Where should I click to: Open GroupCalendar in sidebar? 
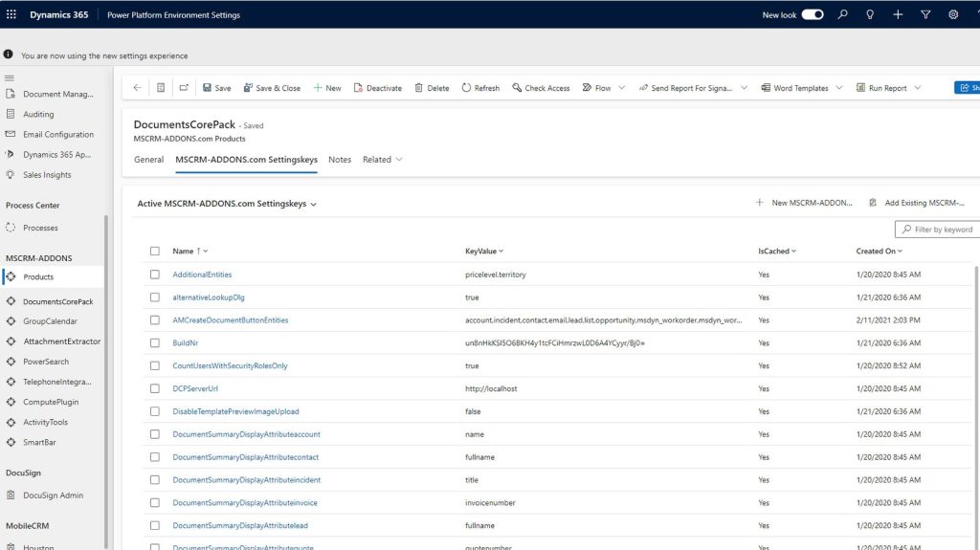click(x=52, y=321)
